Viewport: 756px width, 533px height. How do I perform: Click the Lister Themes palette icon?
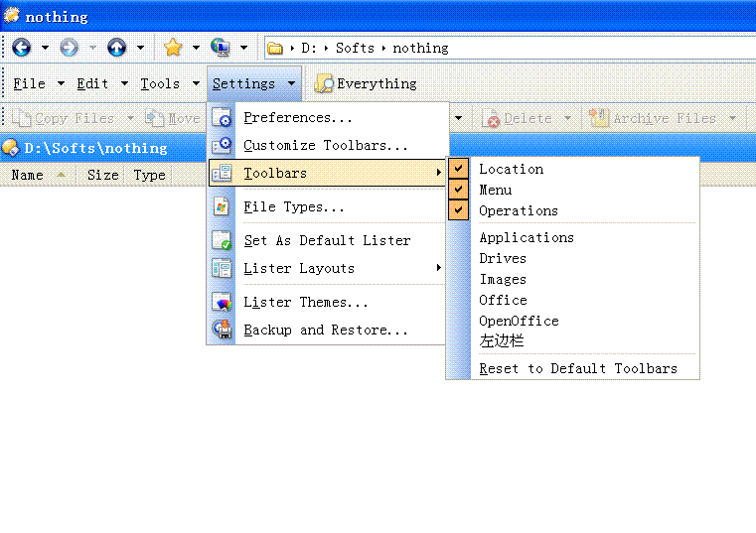coord(222,302)
